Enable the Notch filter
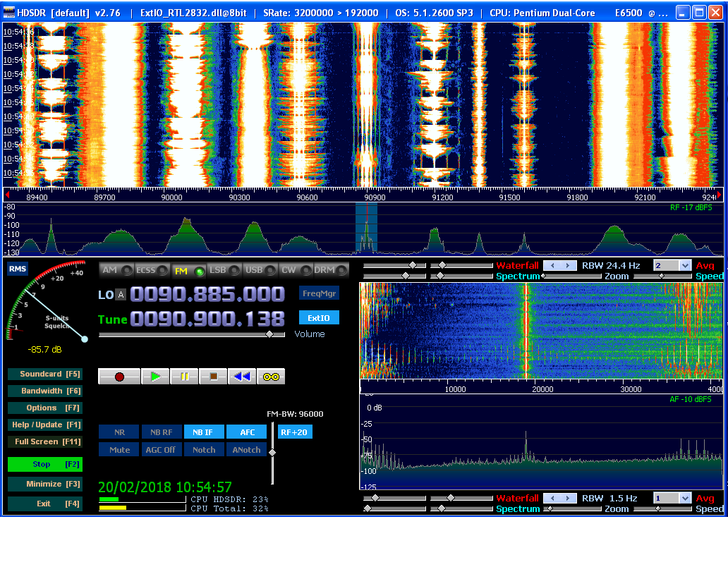This screenshot has width=728, height=567. pyautogui.click(x=204, y=450)
